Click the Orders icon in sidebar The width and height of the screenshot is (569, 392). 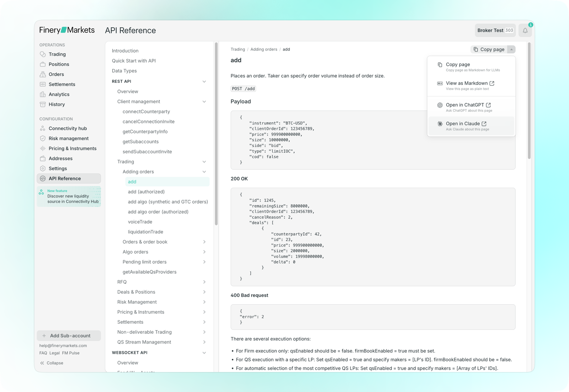coord(43,74)
